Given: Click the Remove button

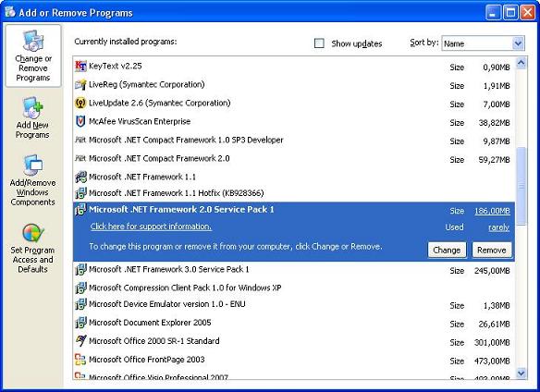Looking at the screenshot, I should coord(491,250).
